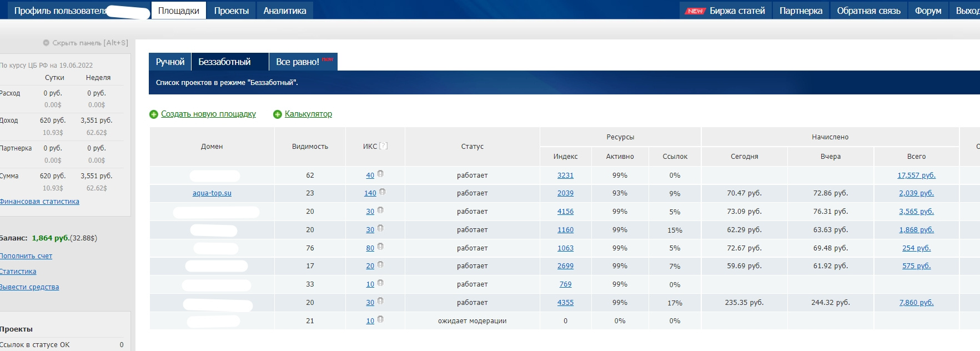
Task: Open Биржа статей from the top menu
Action: (737, 11)
